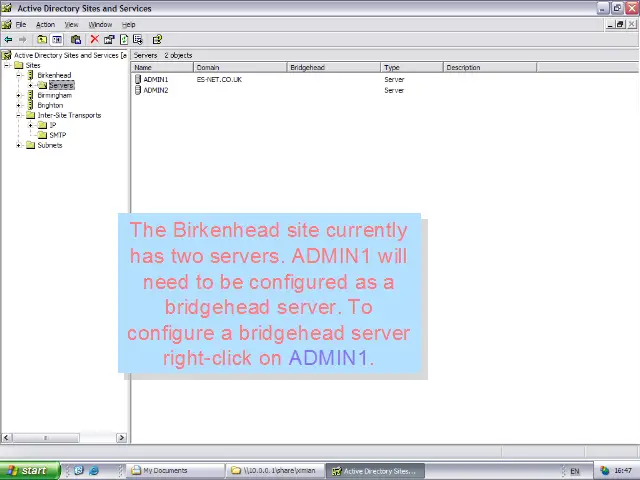
Task: Select the Servers tree item
Action: (61, 85)
